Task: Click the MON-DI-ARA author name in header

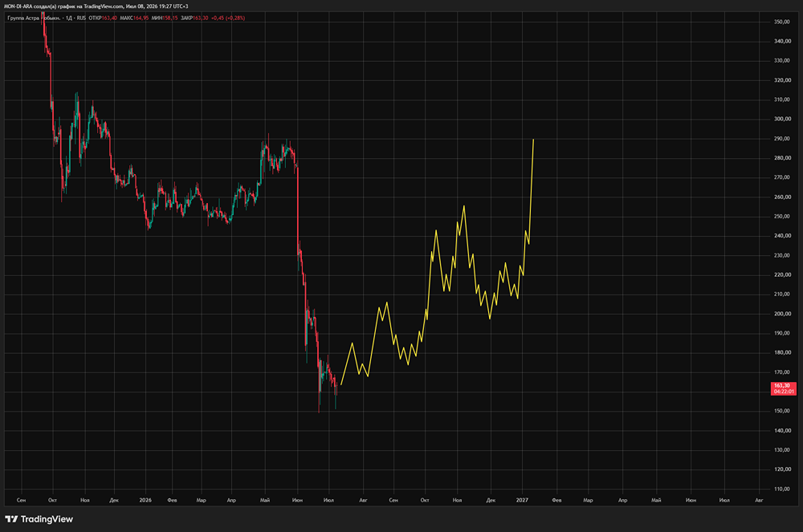Action: pyautogui.click(x=18, y=6)
